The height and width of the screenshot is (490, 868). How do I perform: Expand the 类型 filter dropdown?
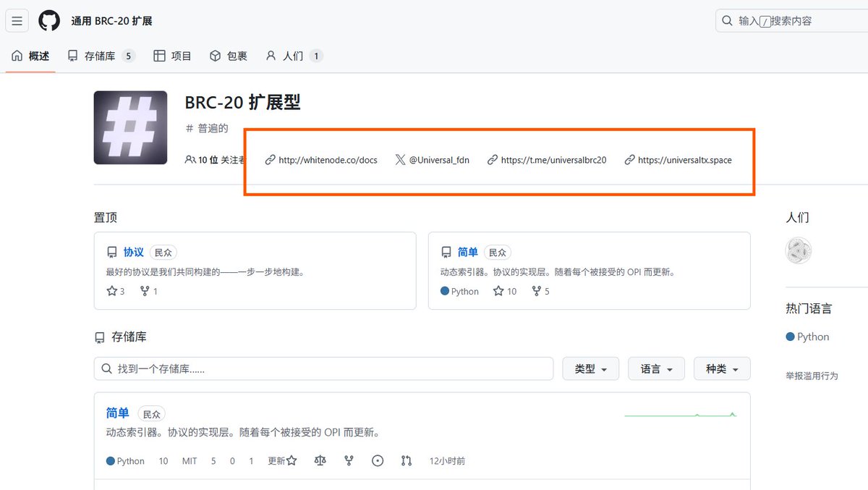(x=590, y=368)
